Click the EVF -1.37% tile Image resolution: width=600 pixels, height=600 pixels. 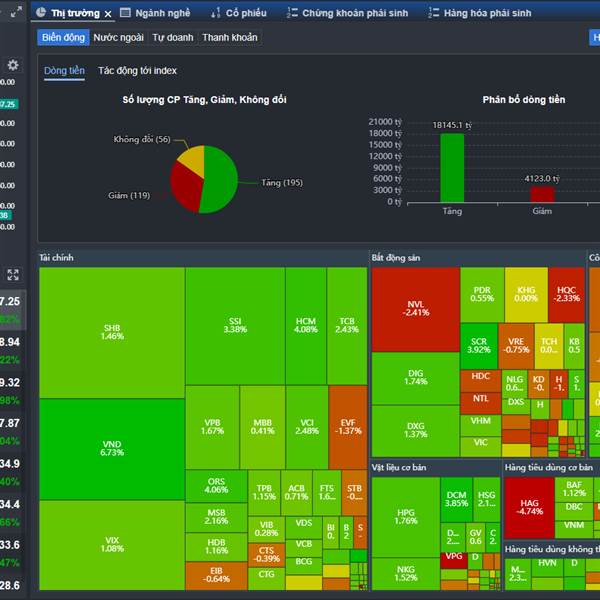click(x=348, y=427)
